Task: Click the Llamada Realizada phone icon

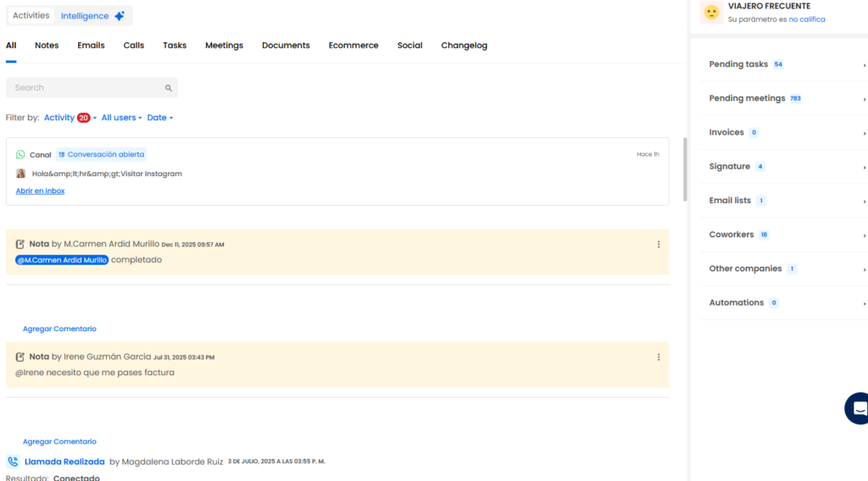Action: tap(13, 462)
